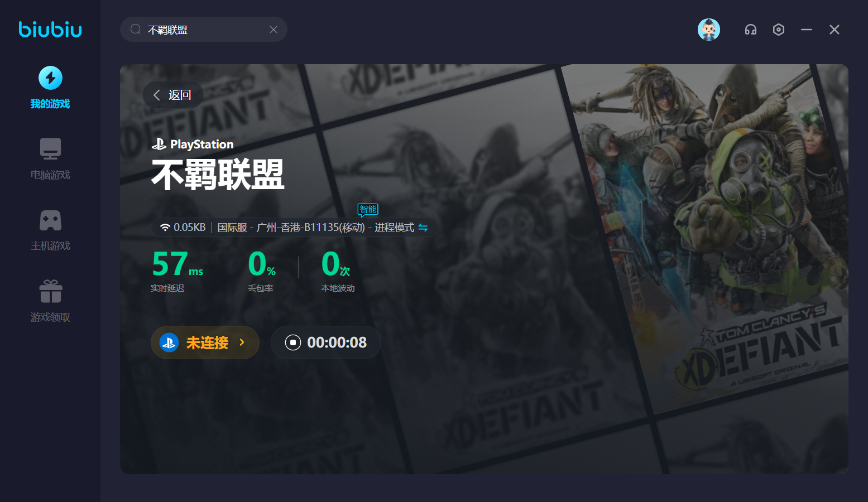Click the biubiu logo

(x=50, y=29)
